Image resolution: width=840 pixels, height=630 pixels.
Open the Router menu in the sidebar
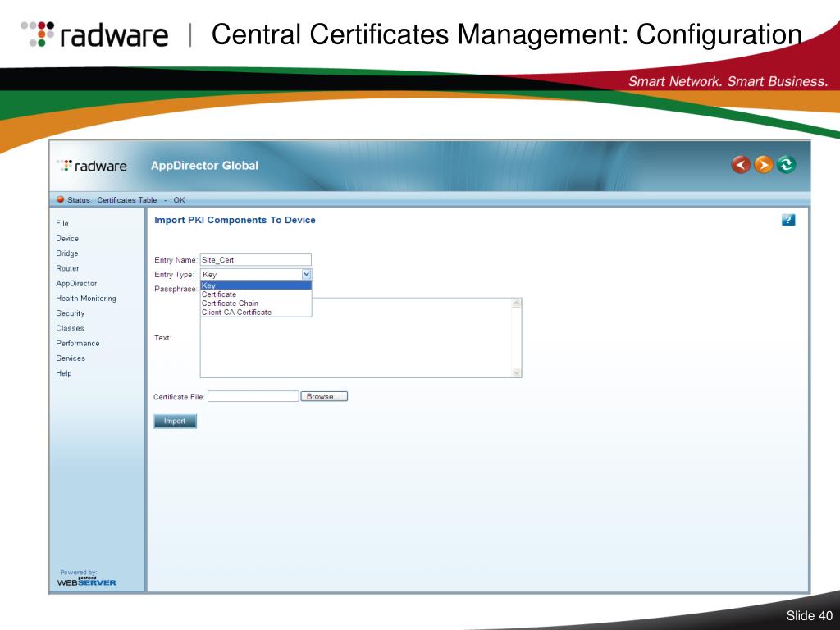click(x=67, y=268)
